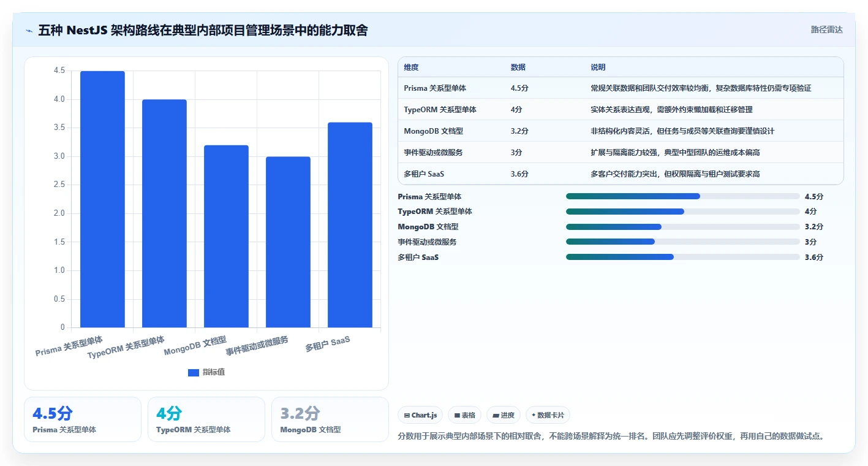This screenshot has width=868, height=466.
Task: Click the 3.6分 value in table
Action: pyautogui.click(x=519, y=174)
